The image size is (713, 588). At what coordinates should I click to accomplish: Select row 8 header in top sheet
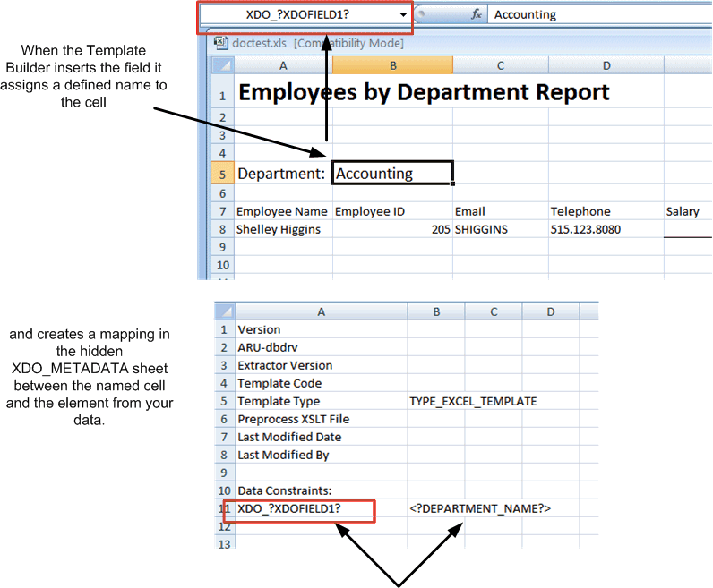223,229
